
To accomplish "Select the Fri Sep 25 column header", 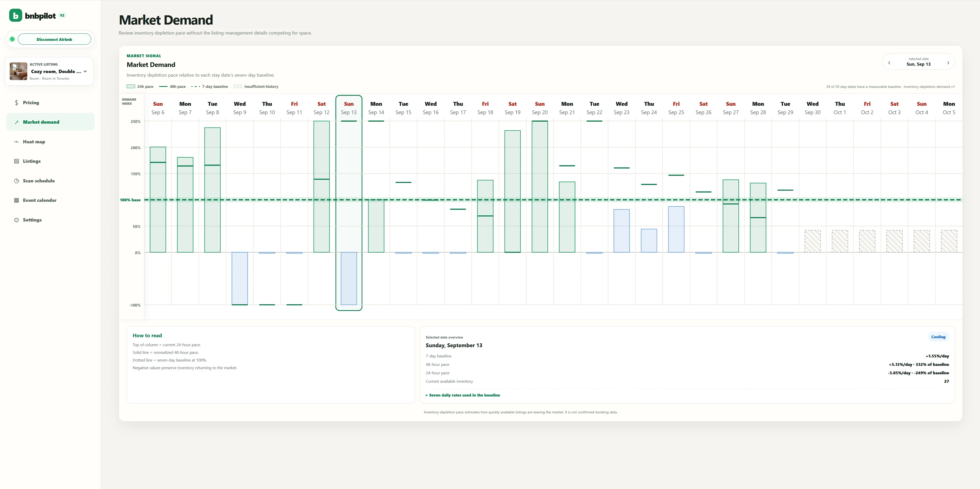I will pyautogui.click(x=676, y=108).
